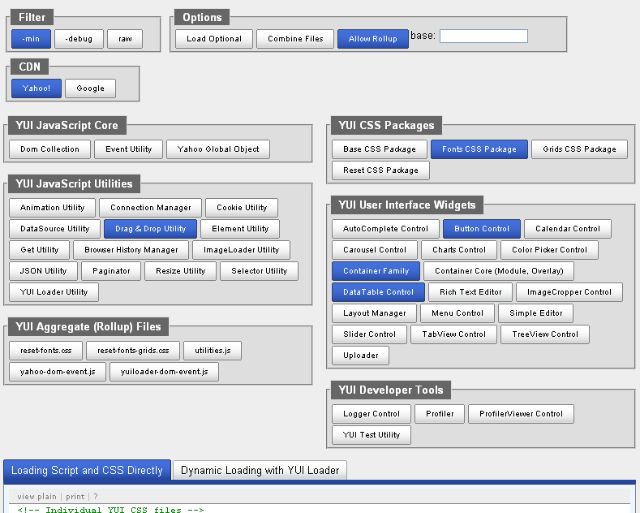Screen dimensions: 640x513
Task: Select Yahoo Global Object
Action: [218, 149]
